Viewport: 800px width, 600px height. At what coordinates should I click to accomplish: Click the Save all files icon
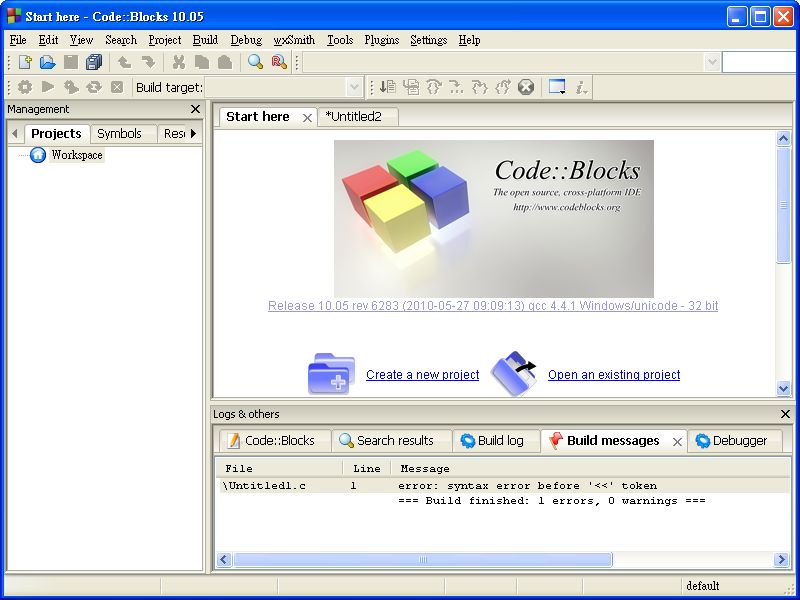(x=94, y=62)
